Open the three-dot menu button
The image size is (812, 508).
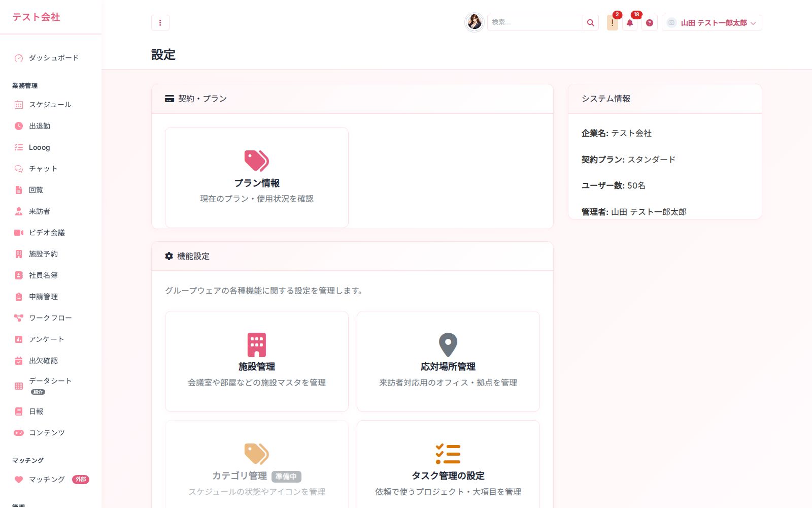(160, 23)
